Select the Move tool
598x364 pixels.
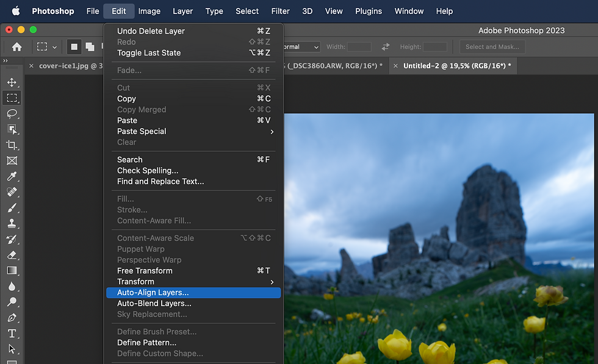pos(12,82)
